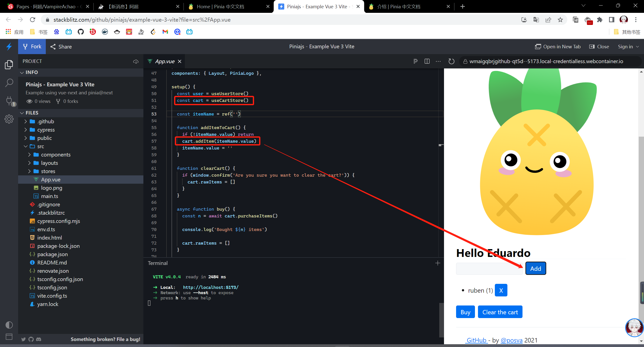Open the Search panel in sidebar
Screen dimensions: 644x347
9,83
